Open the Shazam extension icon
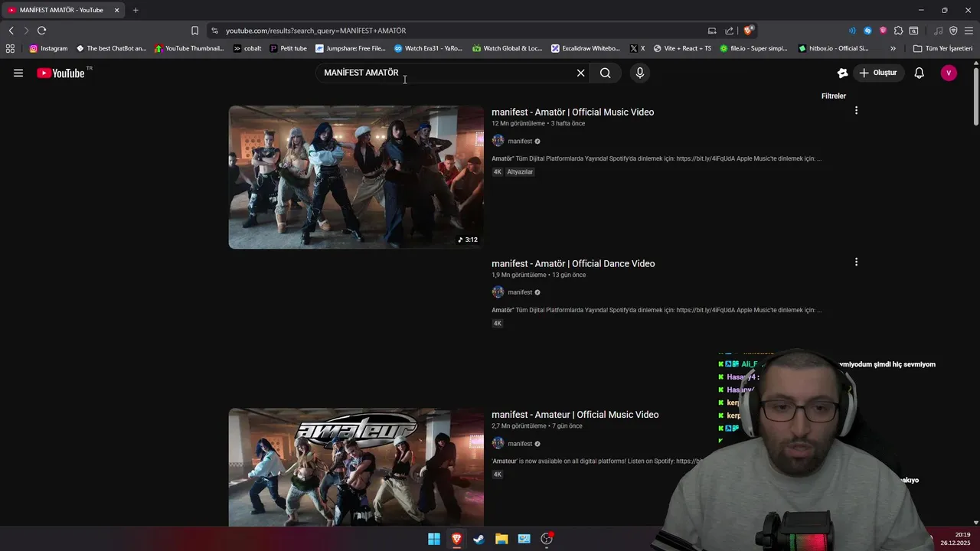 [x=867, y=31]
